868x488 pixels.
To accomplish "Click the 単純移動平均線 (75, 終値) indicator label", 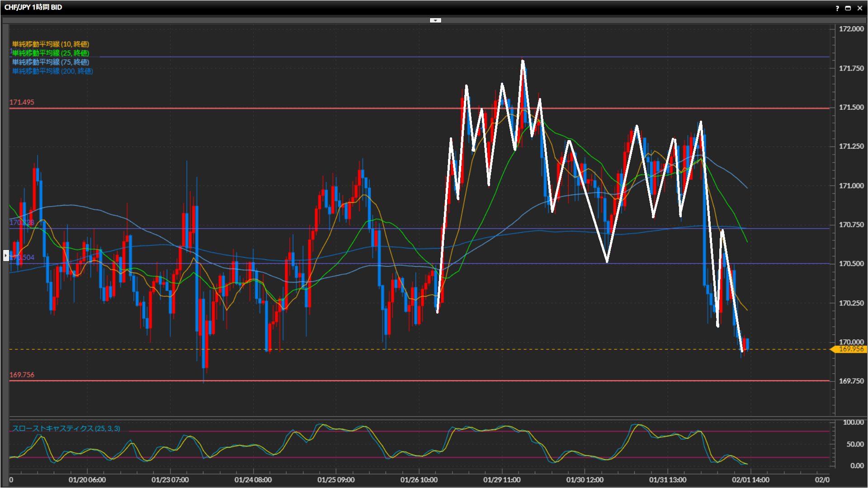I will [51, 62].
